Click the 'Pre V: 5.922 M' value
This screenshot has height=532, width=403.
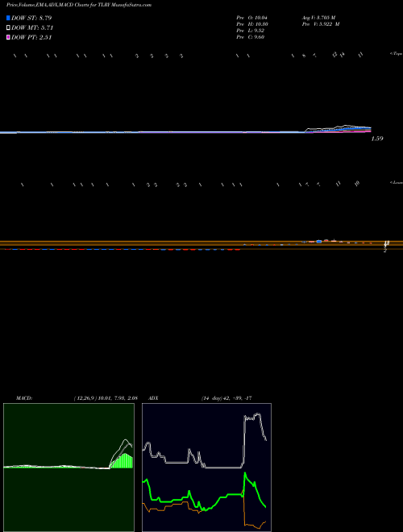pyautogui.click(x=320, y=24)
